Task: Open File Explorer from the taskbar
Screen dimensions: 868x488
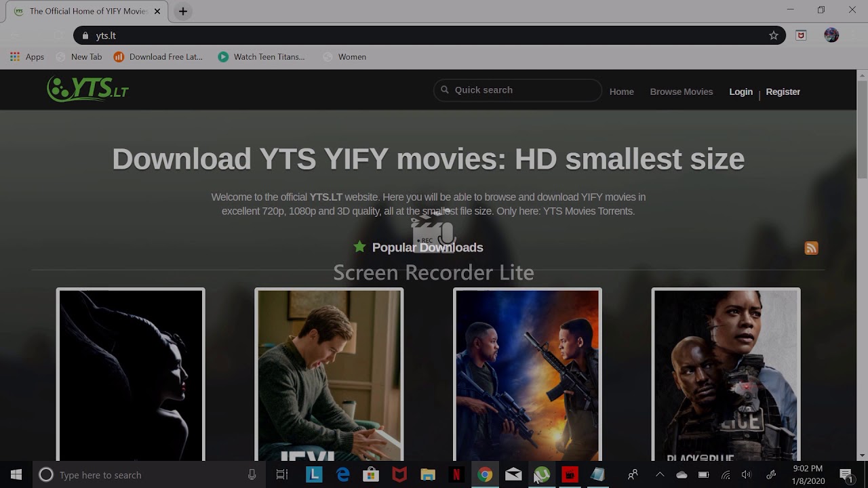Action: pos(428,475)
